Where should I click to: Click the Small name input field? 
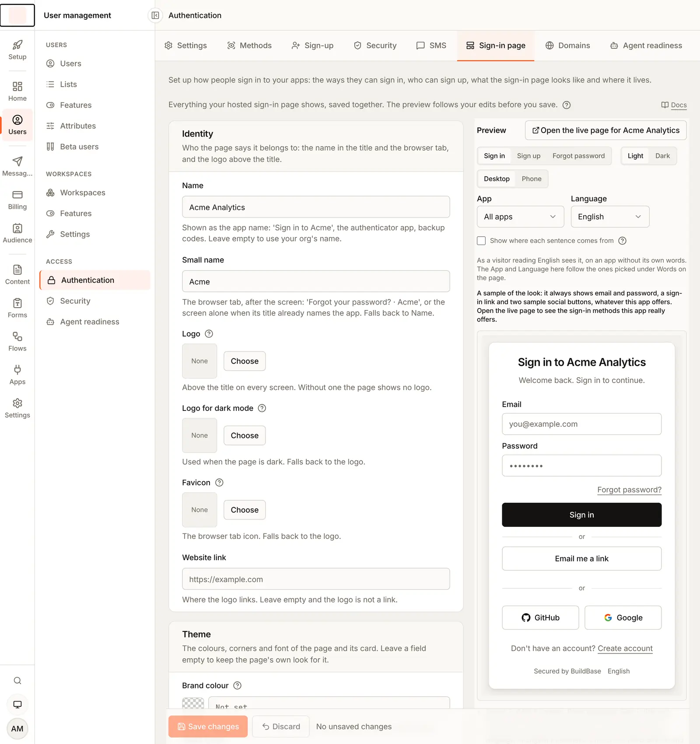(x=316, y=281)
